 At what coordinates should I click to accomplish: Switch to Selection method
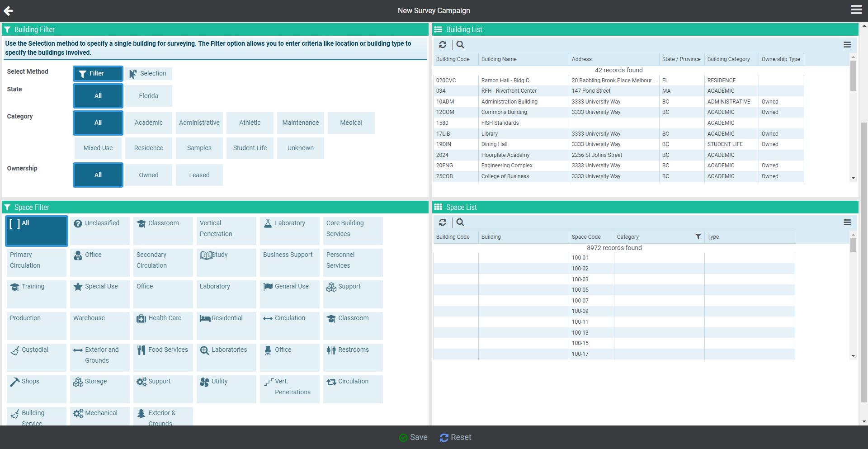[149, 73]
